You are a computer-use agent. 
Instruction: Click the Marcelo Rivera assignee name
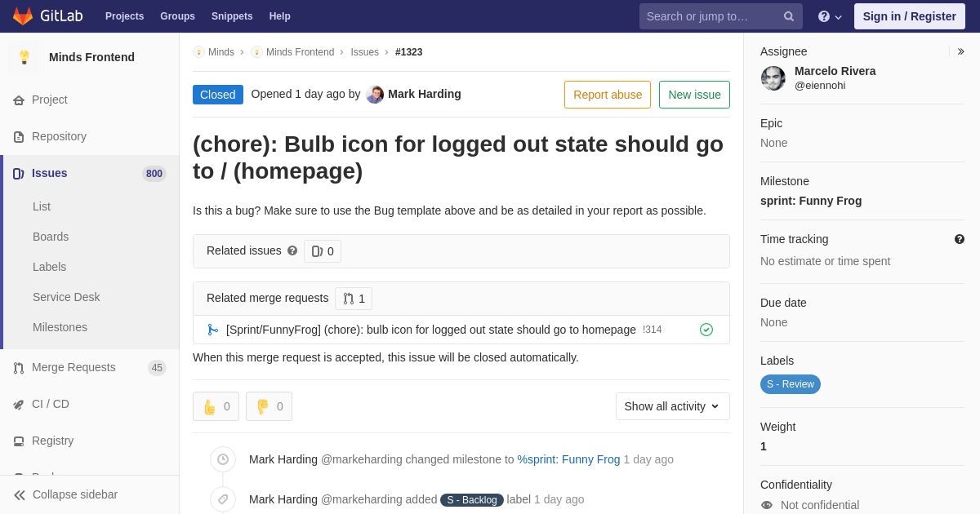[835, 71]
